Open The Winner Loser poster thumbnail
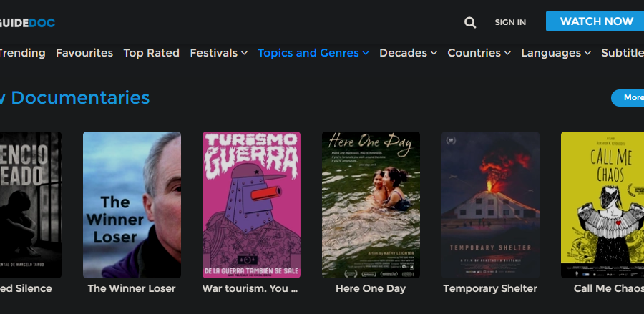The image size is (644, 314). click(132, 205)
